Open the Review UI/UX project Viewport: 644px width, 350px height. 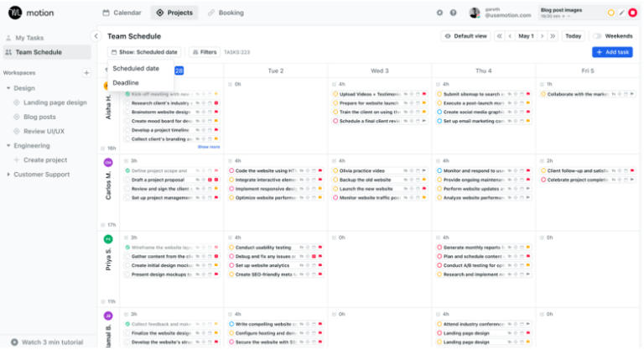coord(44,131)
